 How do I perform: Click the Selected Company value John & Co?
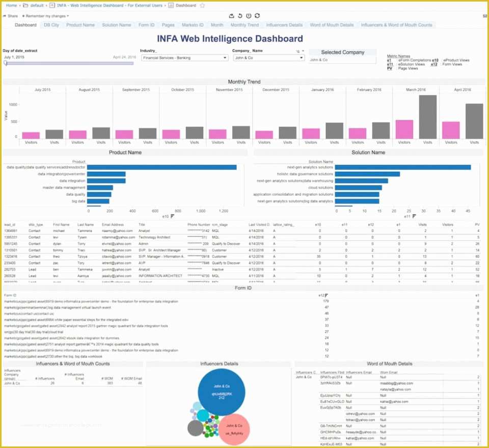click(x=319, y=60)
